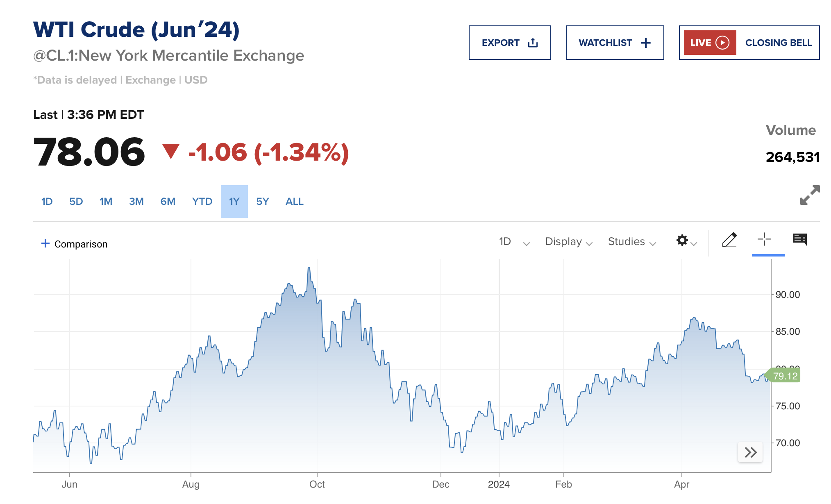
Task: Open the 1D interval dropdown
Action: tap(514, 242)
